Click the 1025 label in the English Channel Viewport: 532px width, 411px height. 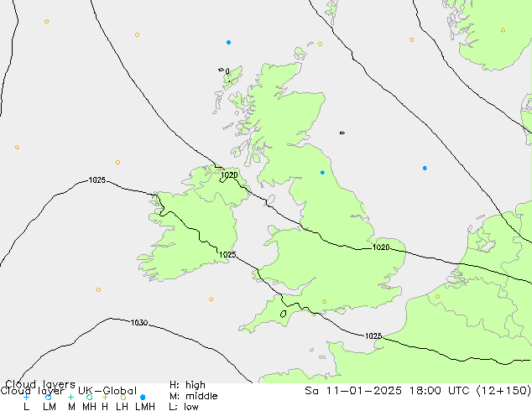coord(373,336)
